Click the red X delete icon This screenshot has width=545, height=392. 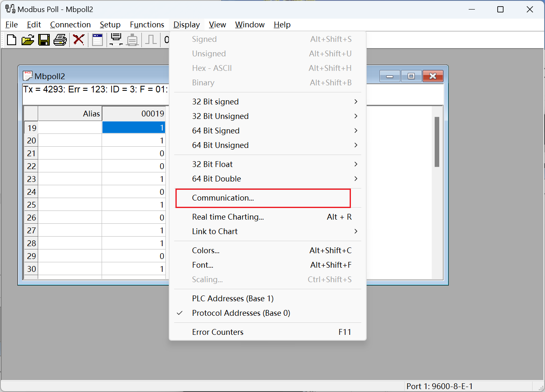[x=78, y=40]
